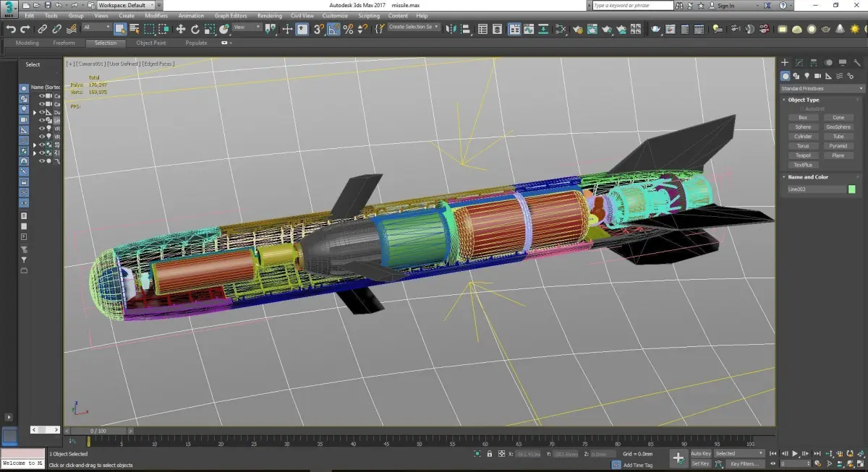Screen dimensions: 868x472
Task: Switch to the Freeform ribbon tab
Action: pos(64,43)
